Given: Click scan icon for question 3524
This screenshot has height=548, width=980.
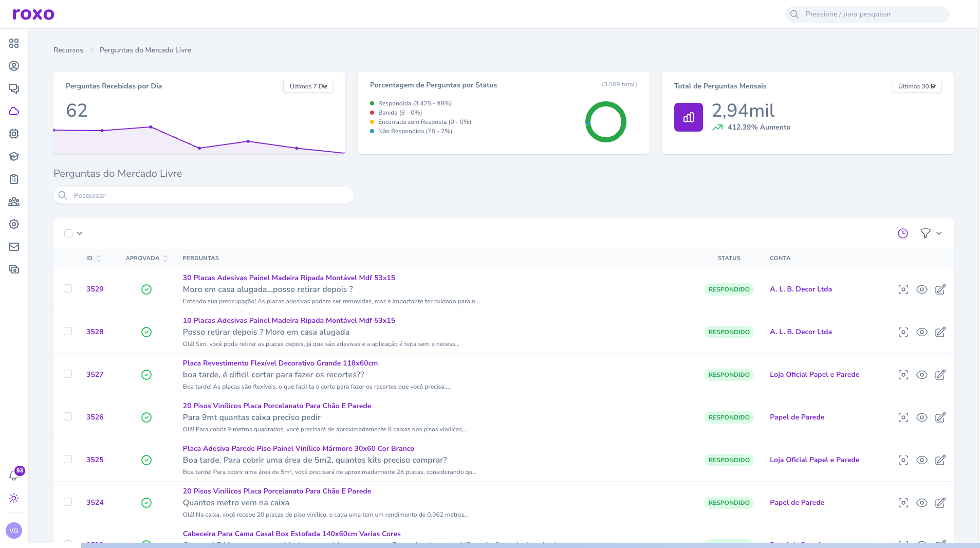Looking at the screenshot, I should (x=903, y=503).
